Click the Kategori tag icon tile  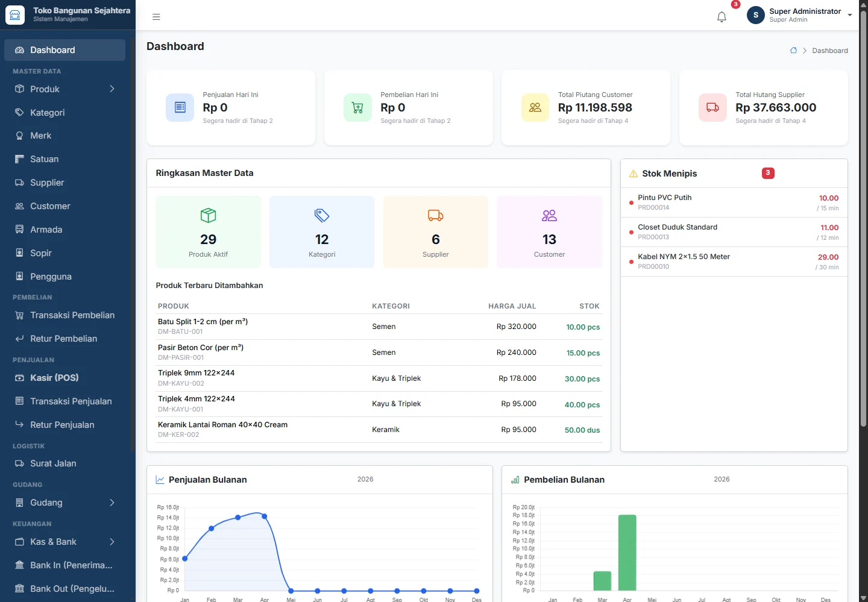tap(322, 232)
